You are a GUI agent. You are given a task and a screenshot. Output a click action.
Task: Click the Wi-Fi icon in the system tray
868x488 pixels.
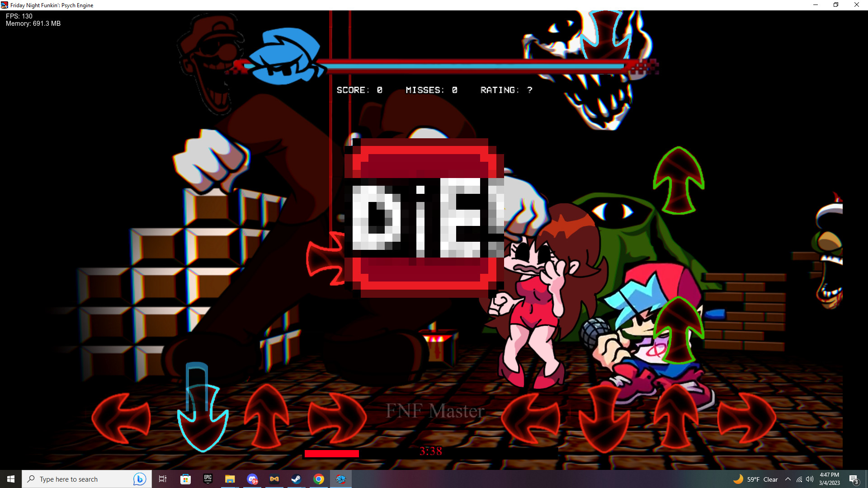click(799, 480)
